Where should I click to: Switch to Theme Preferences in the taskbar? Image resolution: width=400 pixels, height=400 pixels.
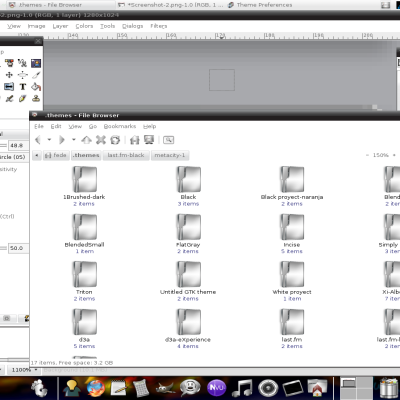(260, 5)
